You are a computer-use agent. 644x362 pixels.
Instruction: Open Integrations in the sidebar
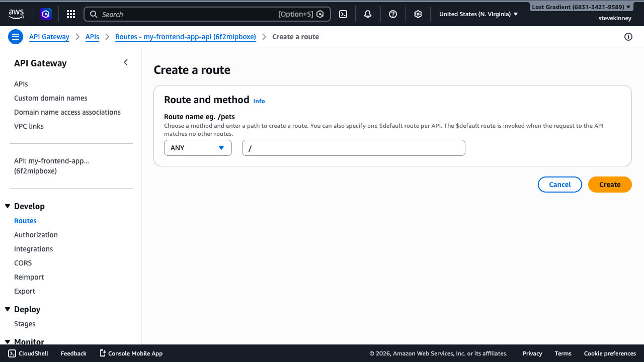coord(33,249)
